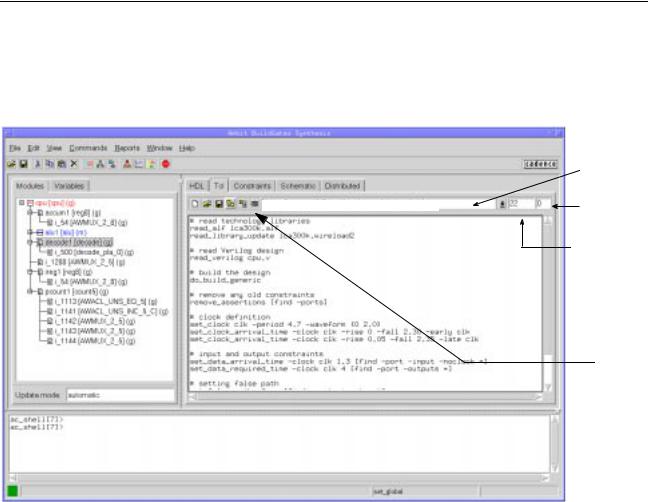This screenshot has height=502, width=648.
Task: Open the Update mode dropdown
Action: 121,395
